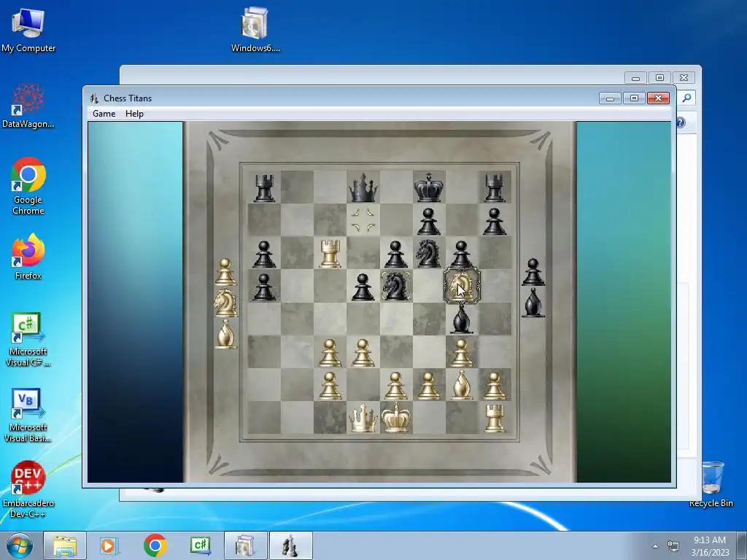Click the black bishop below the white knight
Image resolution: width=747 pixels, height=560 pixels.
point(461,319)
